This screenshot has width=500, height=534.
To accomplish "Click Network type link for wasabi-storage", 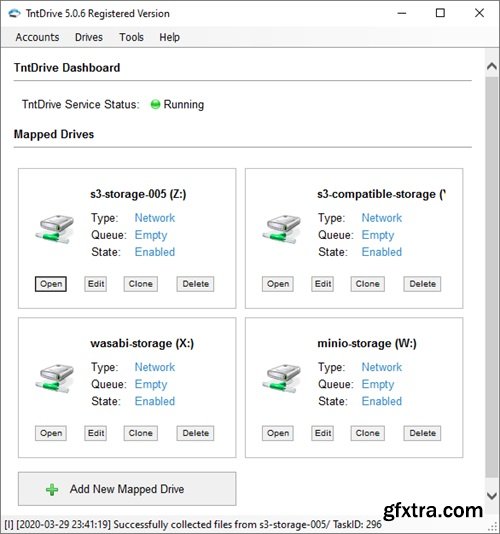I will [x=155, y=367].
